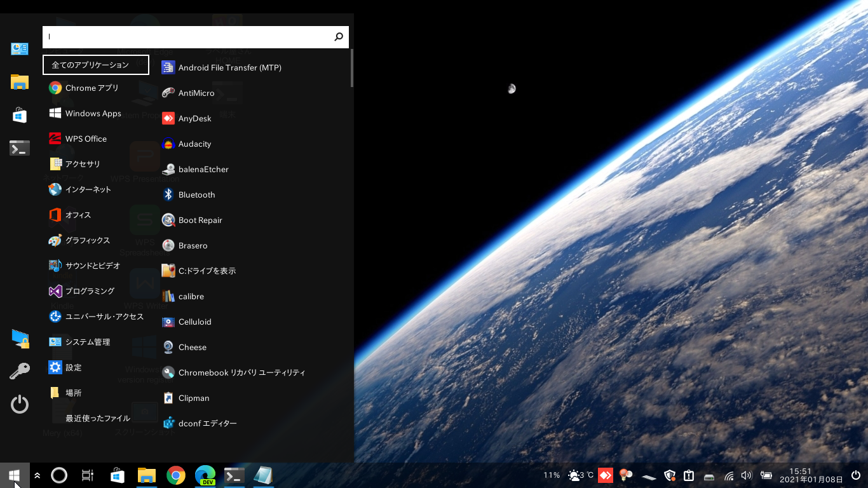Image resolution: width=868 pixels, height=488 pixels.
Task: Expand the taskbar double-chevron arrow
Action: pyautogui.click(x=37, y=475)
